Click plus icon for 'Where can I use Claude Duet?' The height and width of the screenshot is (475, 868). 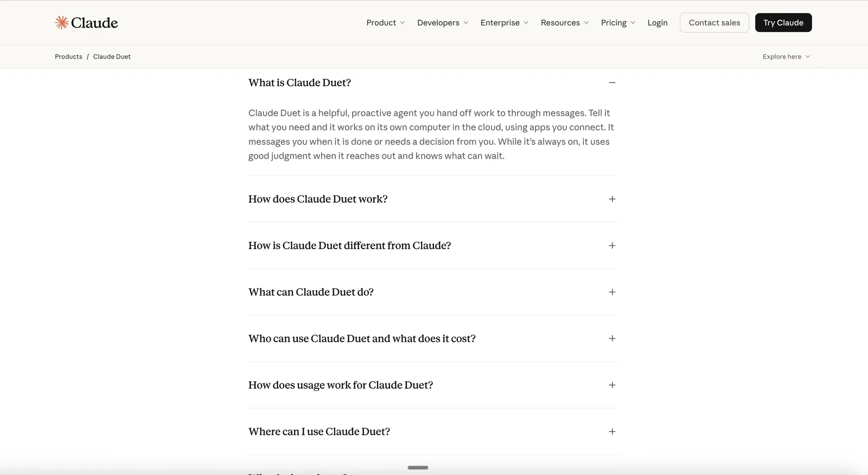(x=612, y=432)
